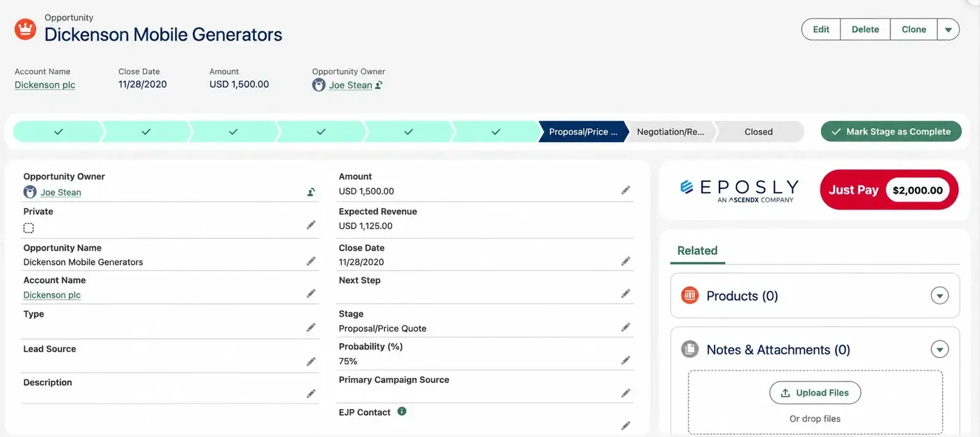Expand Notes & Attachments dropdown arrow

pyautogui.click(x=939, y=349)
